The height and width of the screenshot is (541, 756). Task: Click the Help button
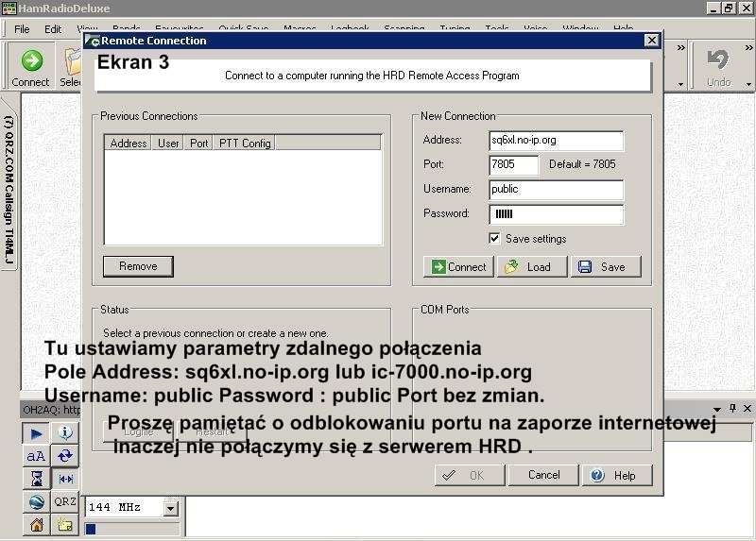click(617, 476)
